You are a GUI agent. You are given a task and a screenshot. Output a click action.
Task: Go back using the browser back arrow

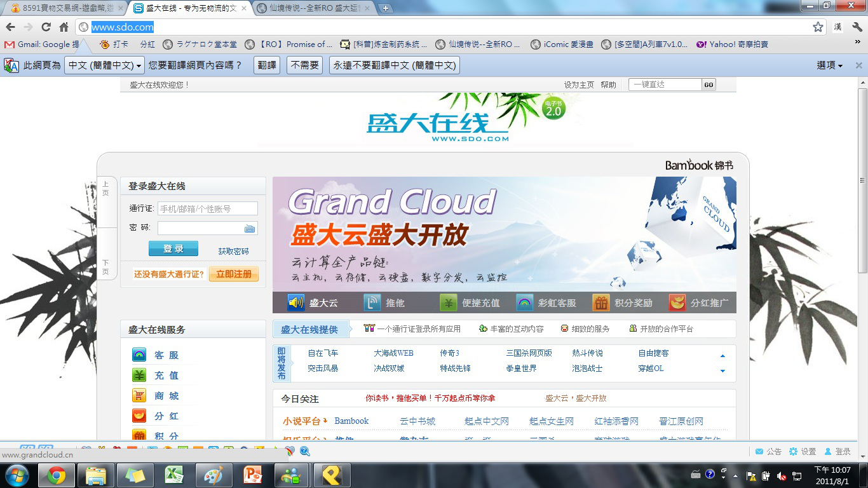point(10,27)
